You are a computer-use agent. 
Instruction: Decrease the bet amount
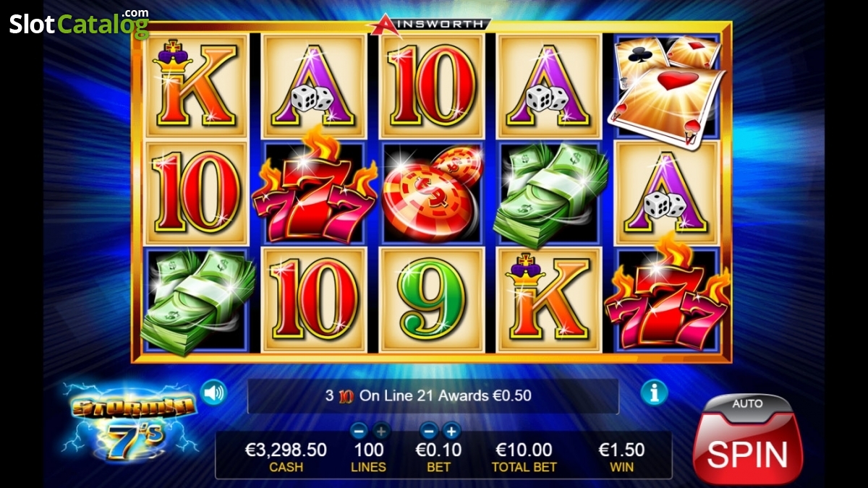point(429,431)
